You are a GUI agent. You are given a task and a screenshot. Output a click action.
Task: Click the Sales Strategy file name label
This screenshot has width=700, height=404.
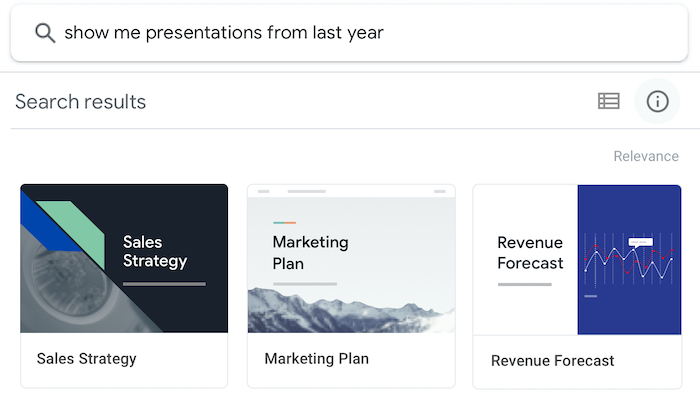[x=86, y=358]
